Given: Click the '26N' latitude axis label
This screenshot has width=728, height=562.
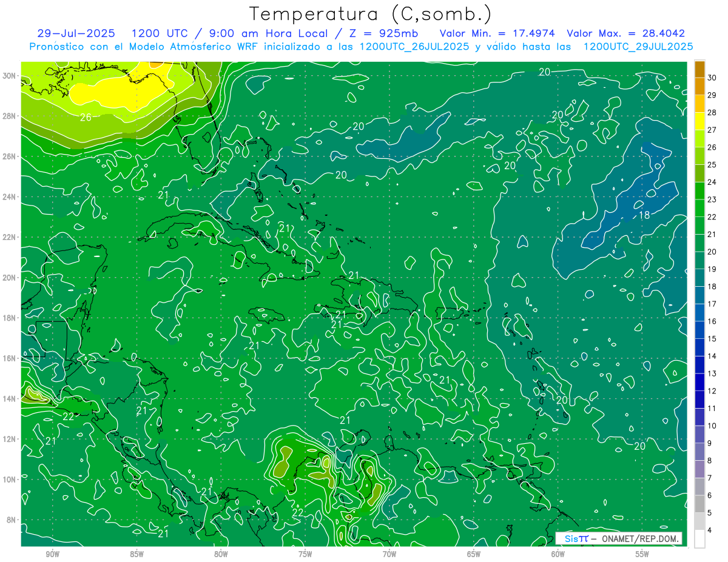Looking at the screenshot, I should (10, 156).
